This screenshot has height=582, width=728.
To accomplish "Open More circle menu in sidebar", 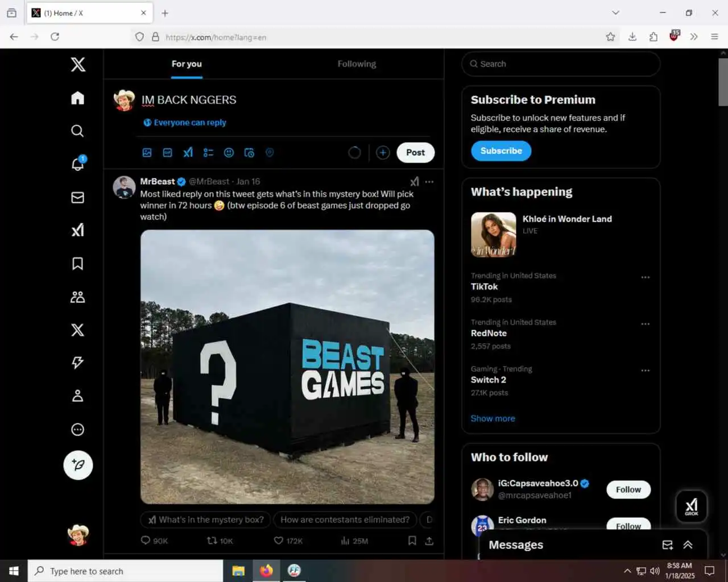I will 78,429.
